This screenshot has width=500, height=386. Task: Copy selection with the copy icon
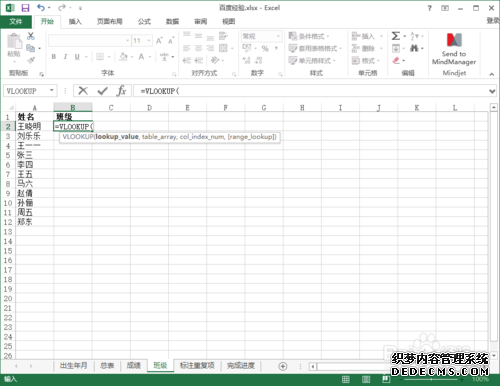click(30, 48)
